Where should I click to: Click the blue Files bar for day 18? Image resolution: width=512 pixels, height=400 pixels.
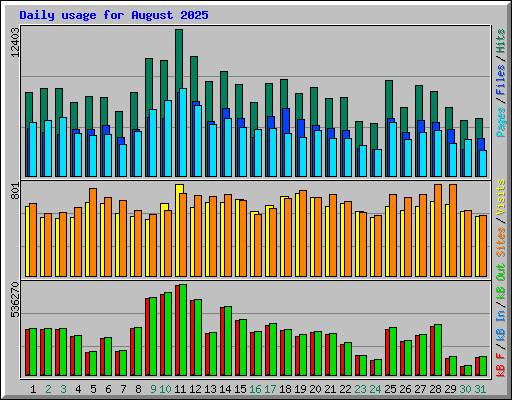[286, 121]
